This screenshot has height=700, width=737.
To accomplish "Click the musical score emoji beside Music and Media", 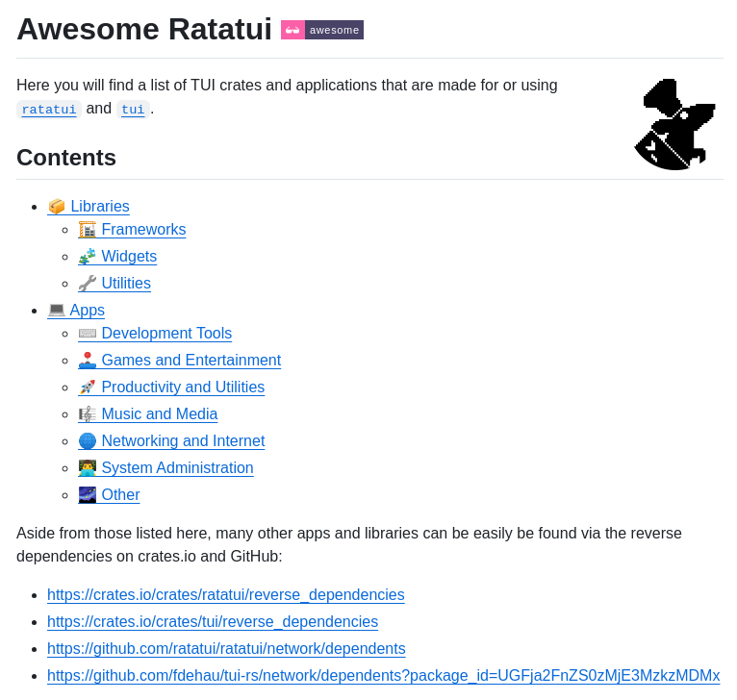I will pyautogui.click(x=88, y=413).
